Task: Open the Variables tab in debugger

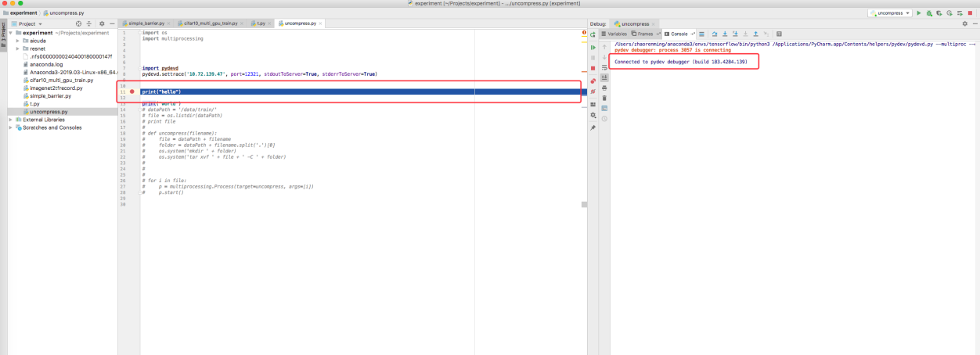Action: point(617,34)
